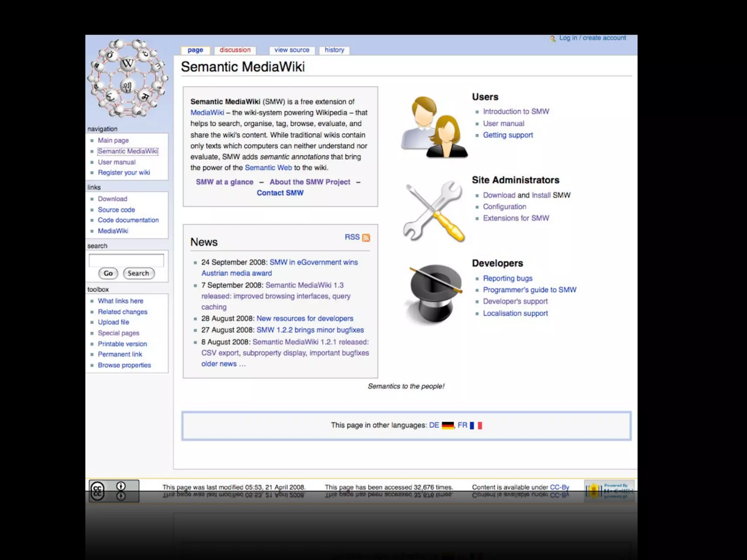
Task: Switch to the page tab
Action: (x=196, y=50)
